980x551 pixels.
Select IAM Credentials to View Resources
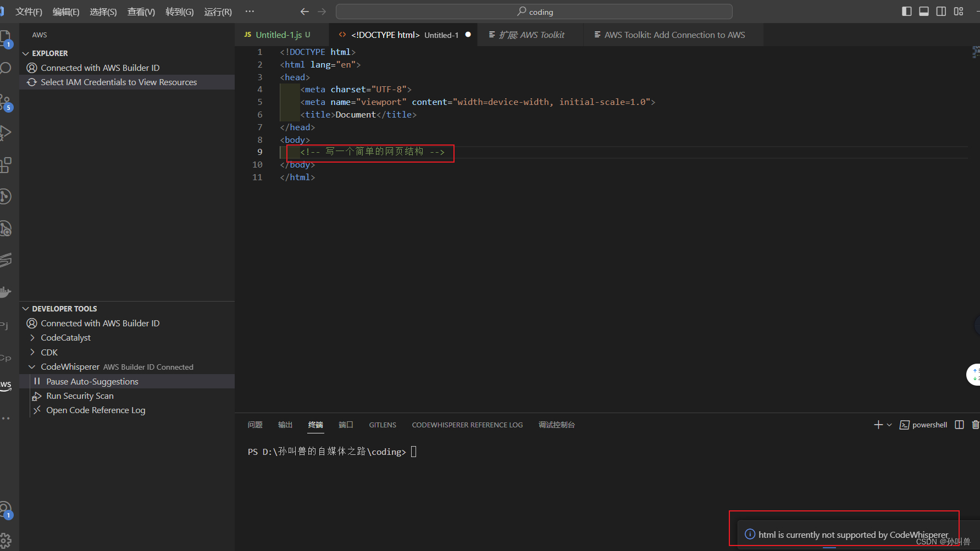(x=118, y=82)
